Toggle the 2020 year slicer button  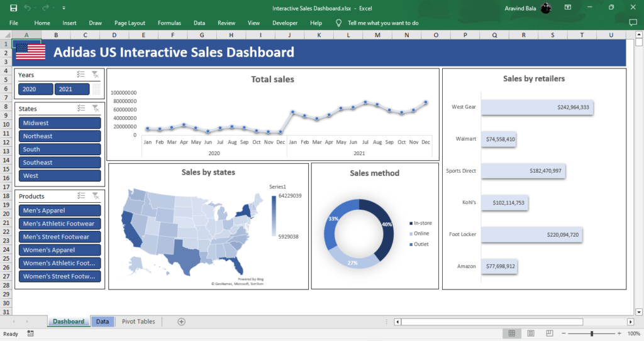36,89
